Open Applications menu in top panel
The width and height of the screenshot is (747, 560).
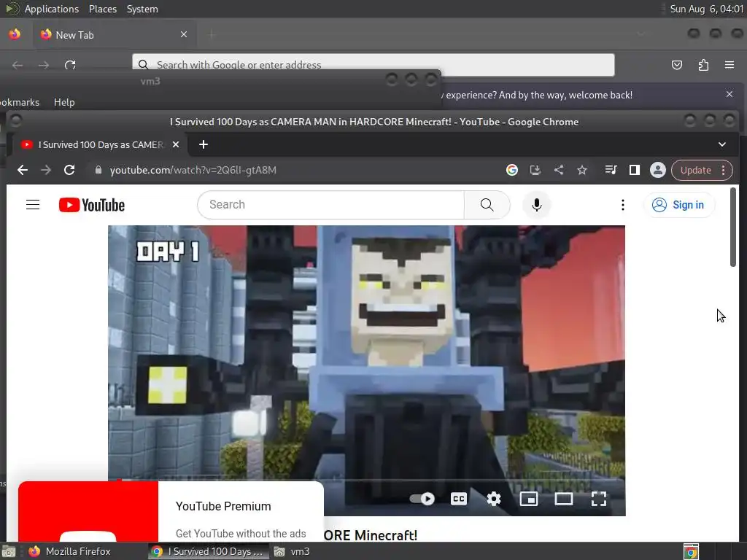[x=52, y=9]
